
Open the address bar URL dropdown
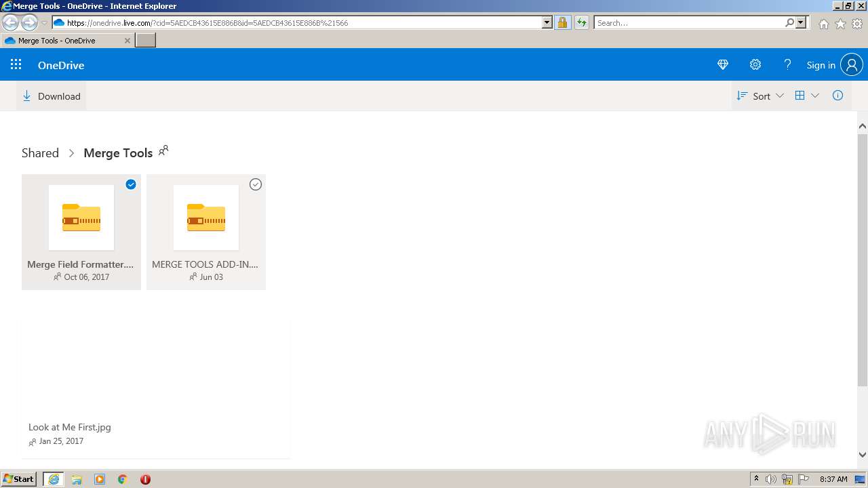547,22
